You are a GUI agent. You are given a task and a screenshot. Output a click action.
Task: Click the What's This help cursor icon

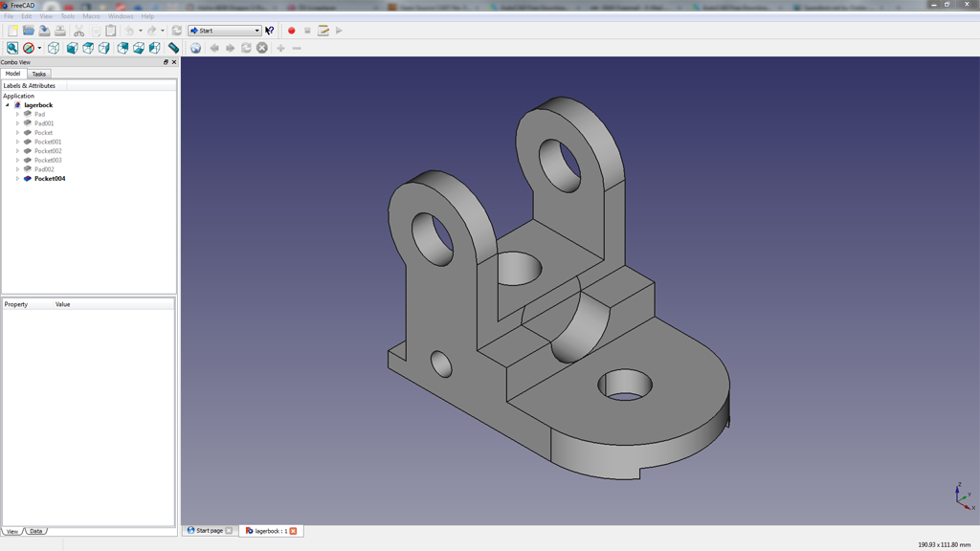pos(269,31)
